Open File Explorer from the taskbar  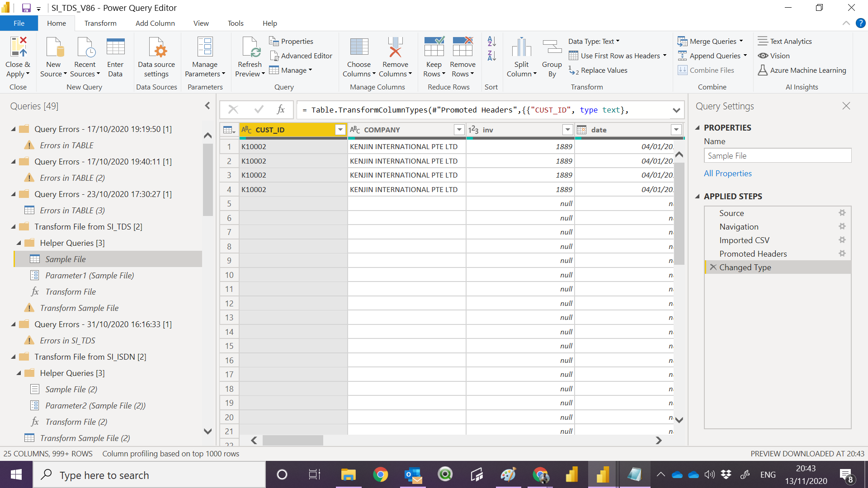click(348, 474)
